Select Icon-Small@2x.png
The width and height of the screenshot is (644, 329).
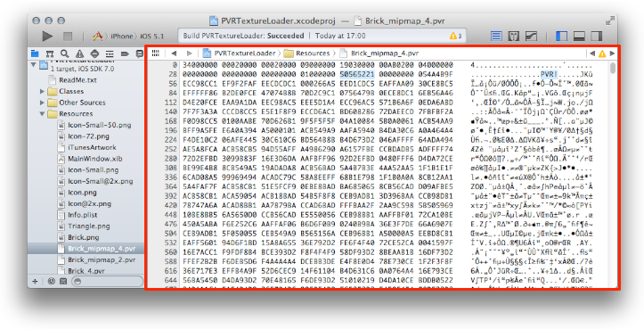tap(101, 181)
